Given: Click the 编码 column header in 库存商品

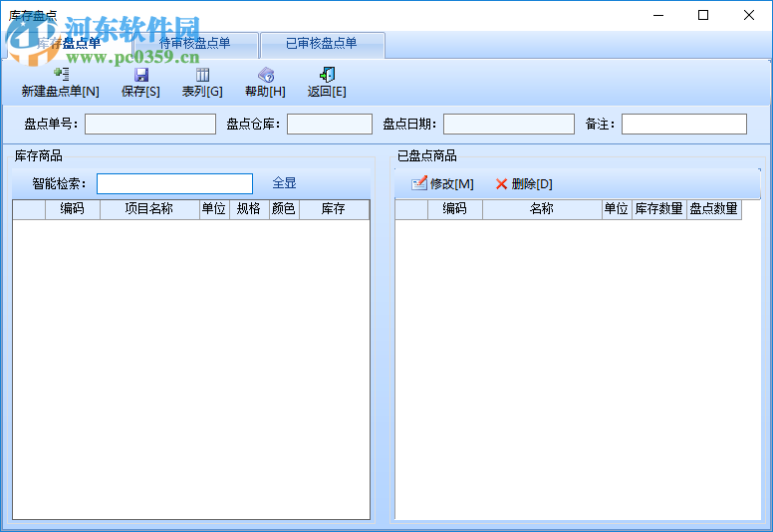Looking at the screenshot, I should [x=73, y=209].
